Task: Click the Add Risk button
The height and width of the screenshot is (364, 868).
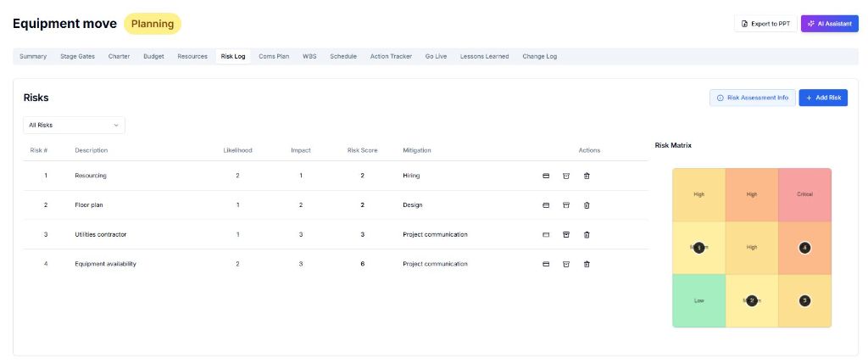Action: [822, 98]
